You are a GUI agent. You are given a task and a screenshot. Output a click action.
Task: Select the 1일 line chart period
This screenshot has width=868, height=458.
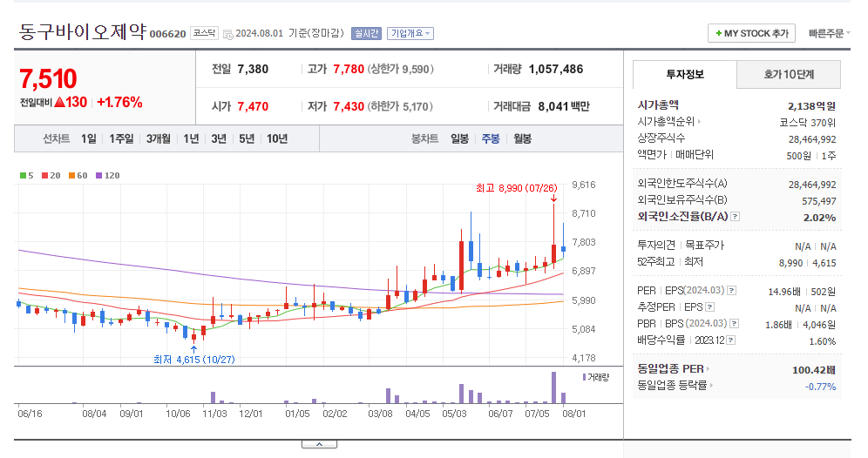89,138
